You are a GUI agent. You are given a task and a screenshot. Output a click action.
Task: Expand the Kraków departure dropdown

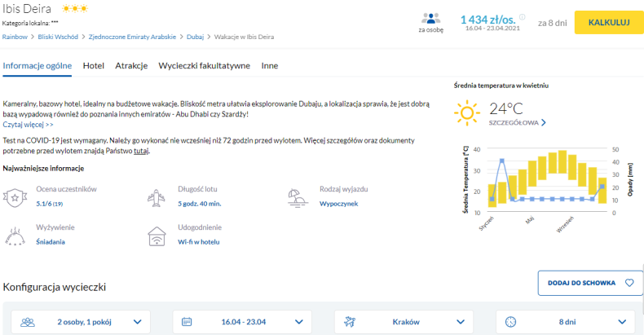click(404, 322)
